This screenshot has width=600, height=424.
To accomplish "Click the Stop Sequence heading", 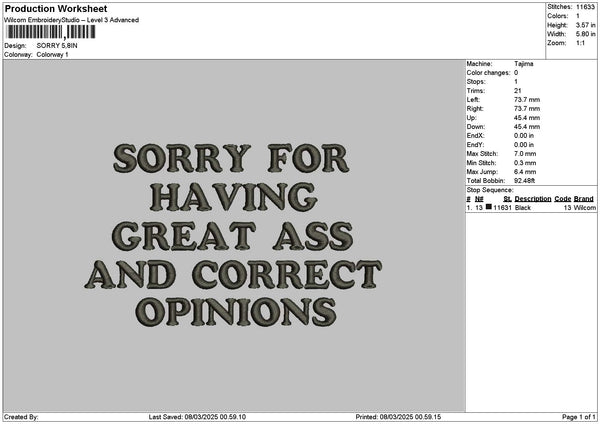I will click(x=490, y=190).
